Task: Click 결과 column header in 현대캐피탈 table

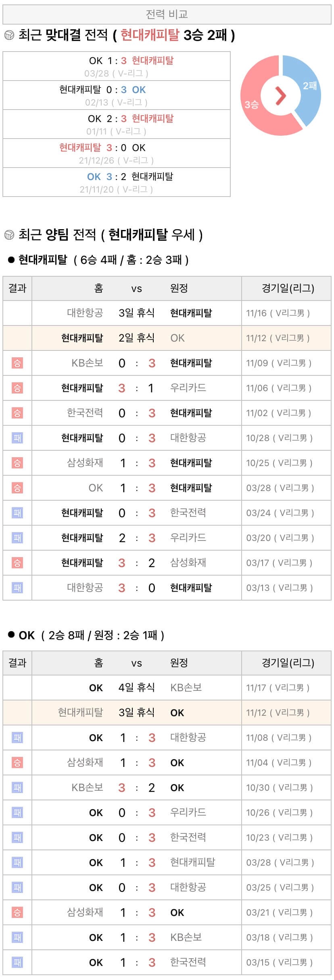Action: click(x=17, y=288)
